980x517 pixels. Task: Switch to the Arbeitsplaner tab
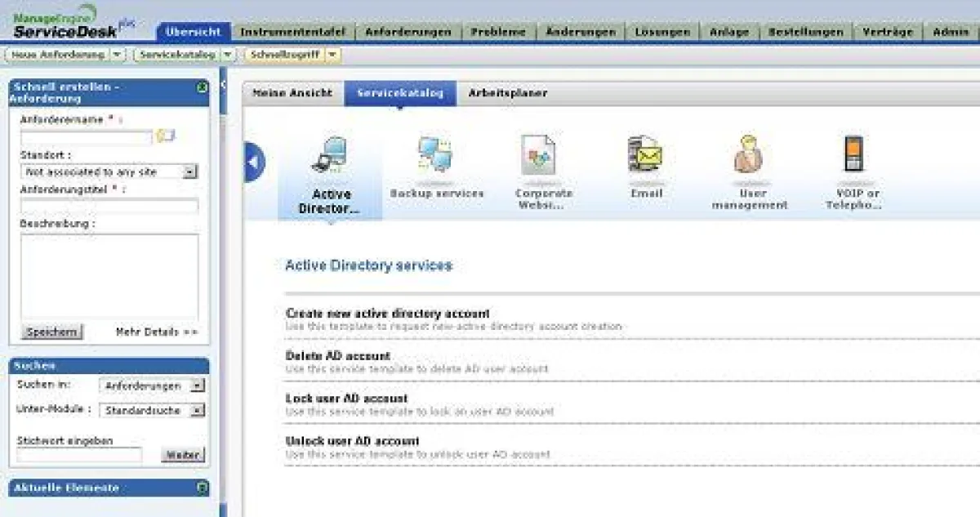[x=508, y=93]
